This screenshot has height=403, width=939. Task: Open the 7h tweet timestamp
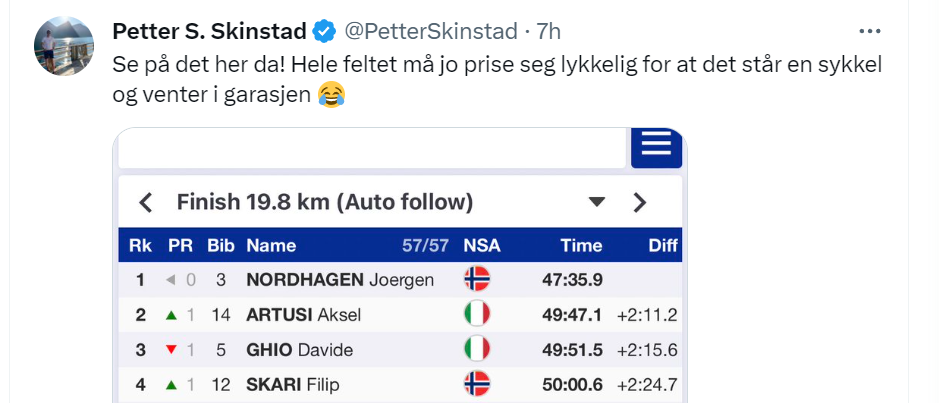549,31
